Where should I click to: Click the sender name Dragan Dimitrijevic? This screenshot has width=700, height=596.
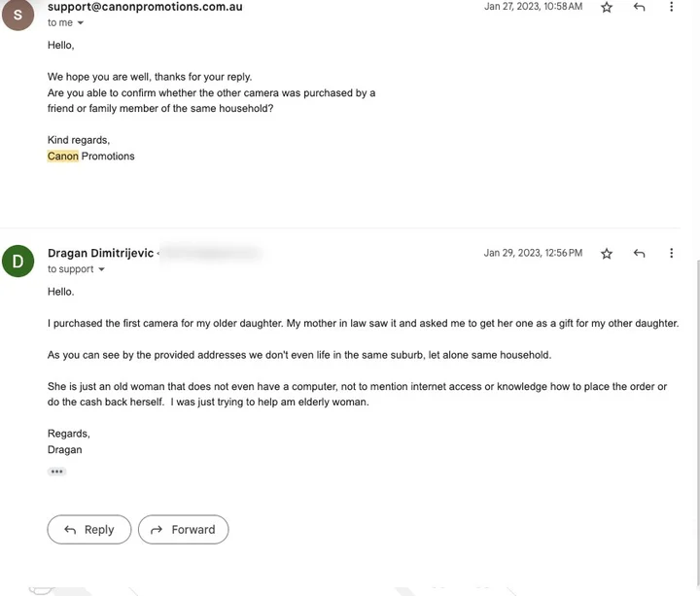tap(100, 253)
